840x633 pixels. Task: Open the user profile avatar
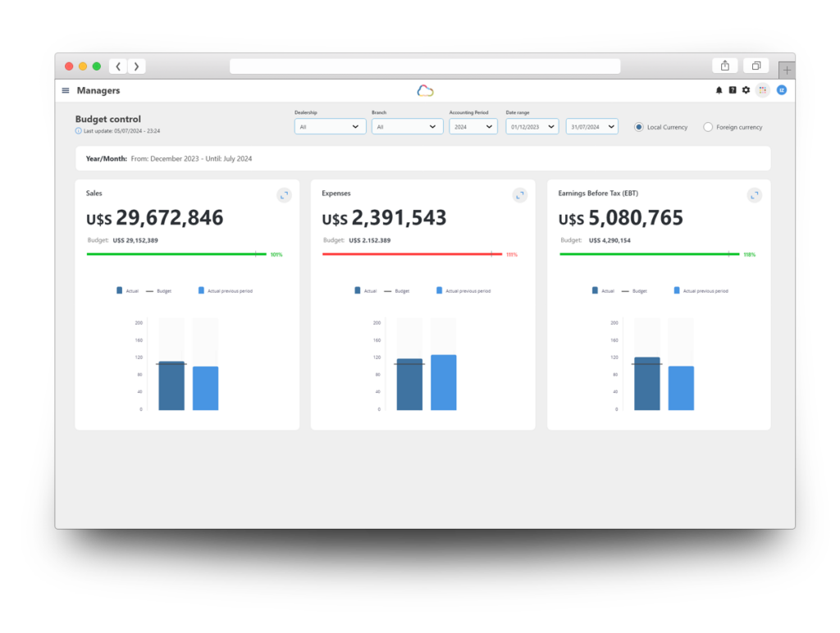pyautogui.click(x=782, y=90)
